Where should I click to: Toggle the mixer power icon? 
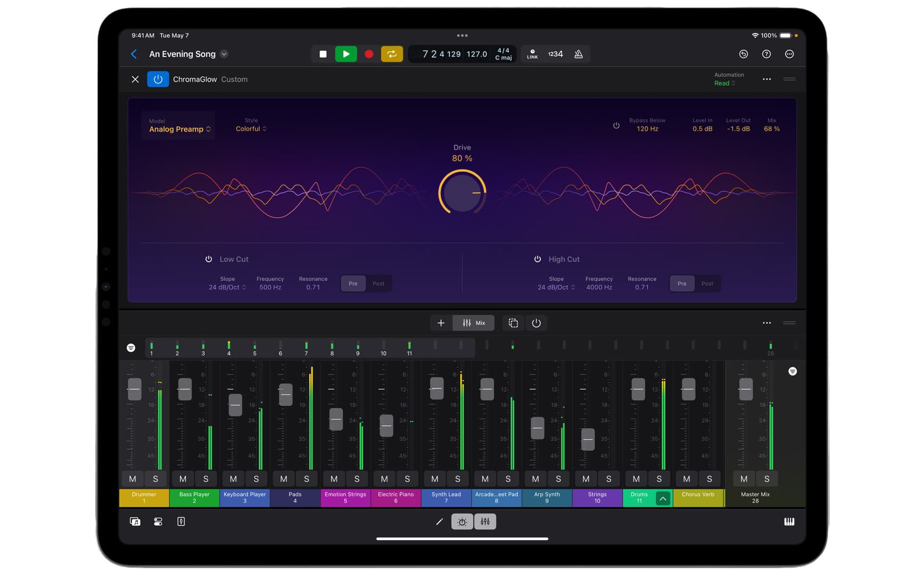[536, 323]
